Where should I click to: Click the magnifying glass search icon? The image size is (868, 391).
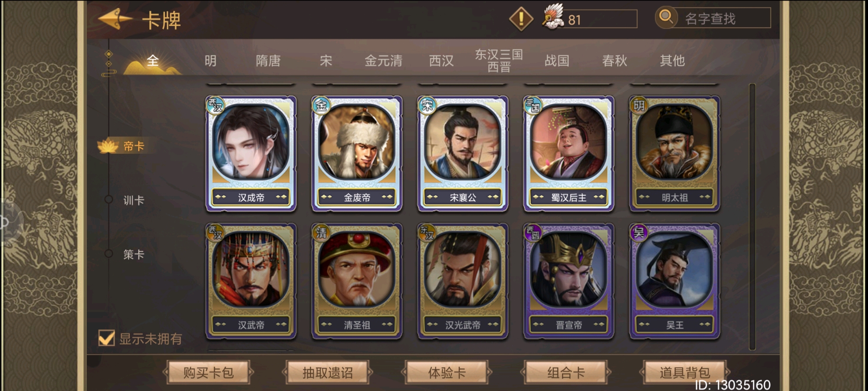pos(666,17)
